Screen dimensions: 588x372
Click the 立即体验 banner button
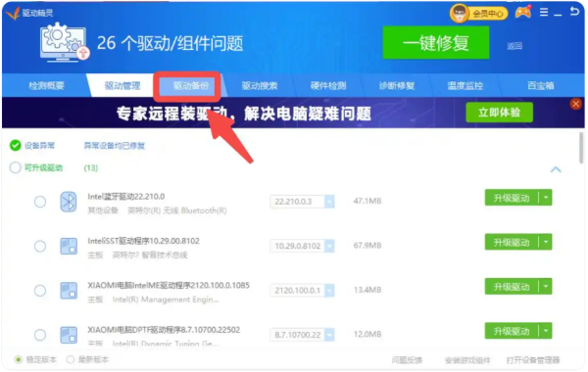coord(499,113)
